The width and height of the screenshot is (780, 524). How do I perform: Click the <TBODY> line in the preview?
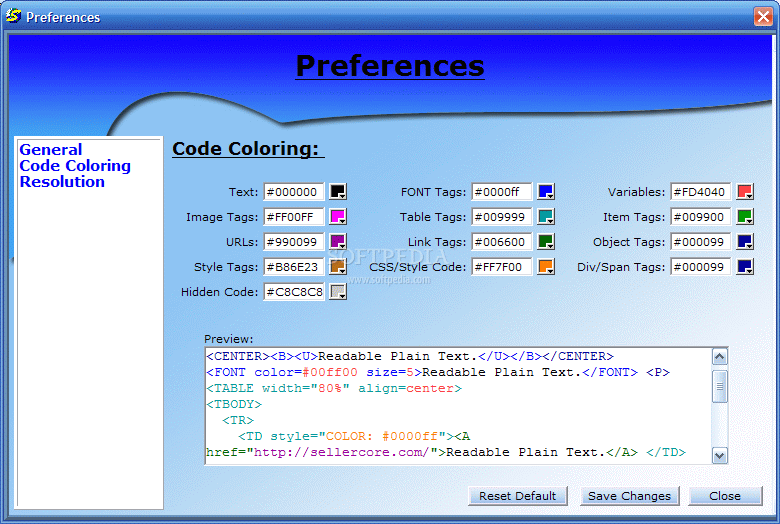(x=234, y=404)
